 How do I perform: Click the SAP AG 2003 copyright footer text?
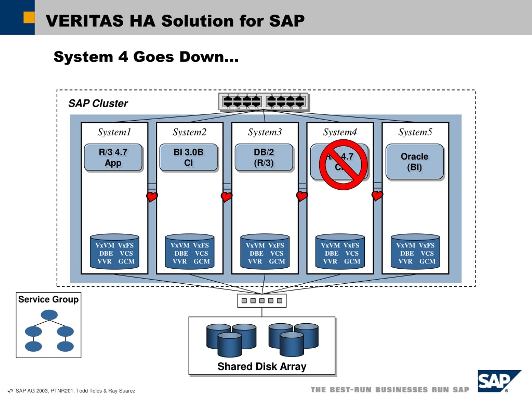click(75, 391)
